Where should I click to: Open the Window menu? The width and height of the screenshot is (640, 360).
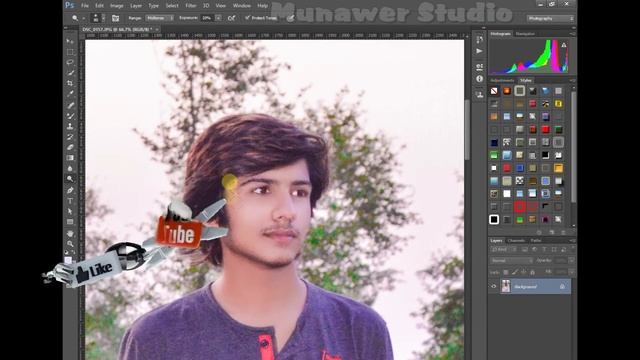click(x=242, y=6)
